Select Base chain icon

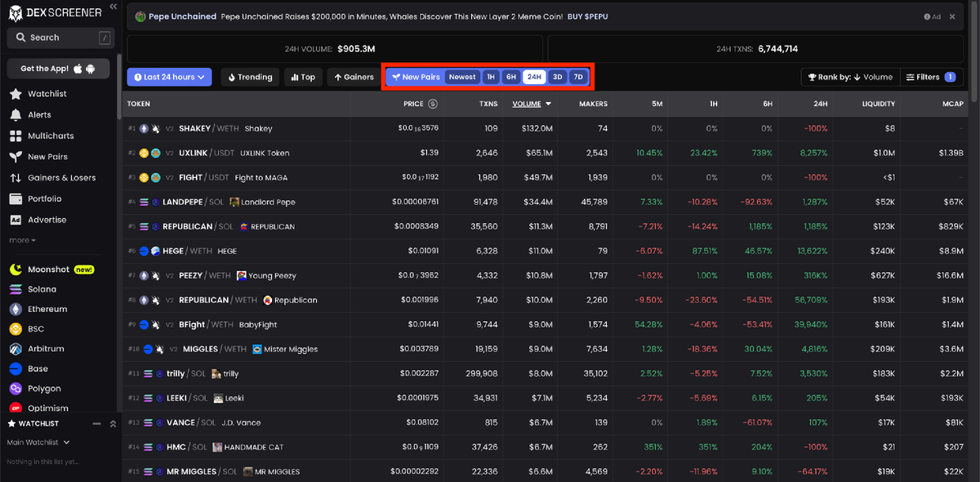pos(16,369)
